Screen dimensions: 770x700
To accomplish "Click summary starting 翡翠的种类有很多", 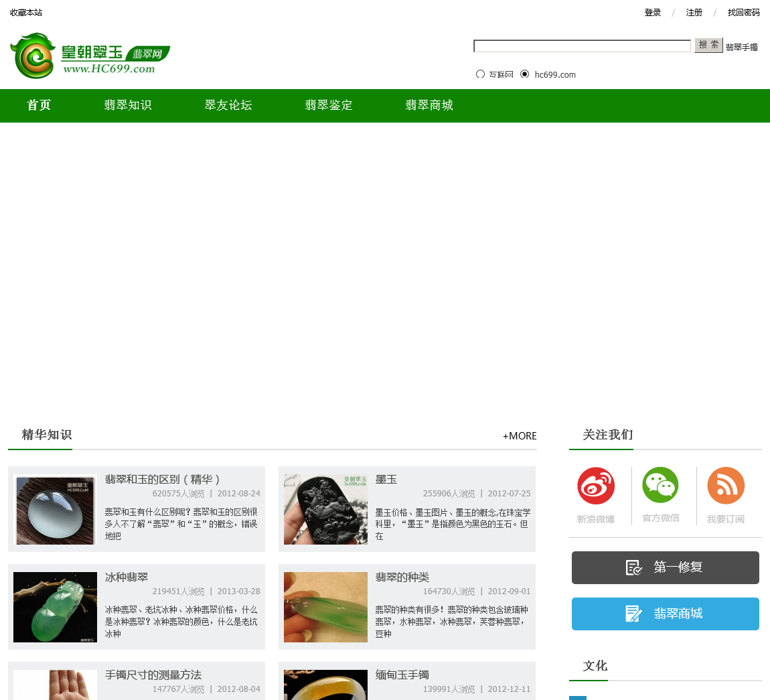I will (452, 622).
